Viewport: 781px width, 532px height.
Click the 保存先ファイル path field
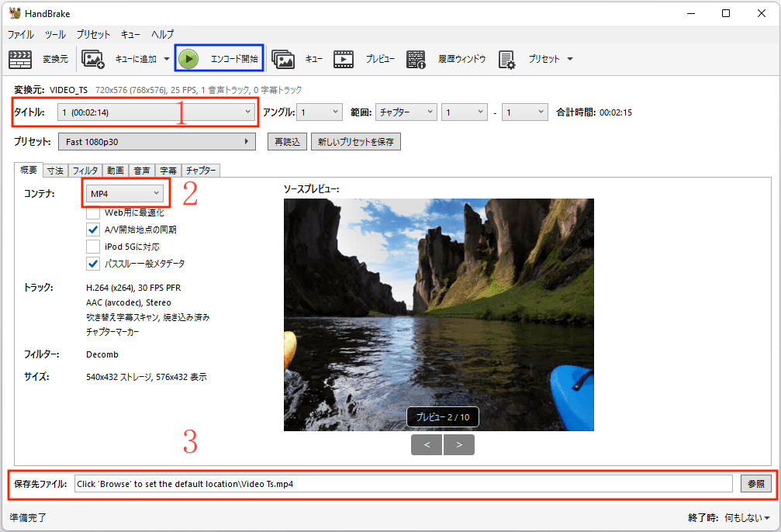403,484
